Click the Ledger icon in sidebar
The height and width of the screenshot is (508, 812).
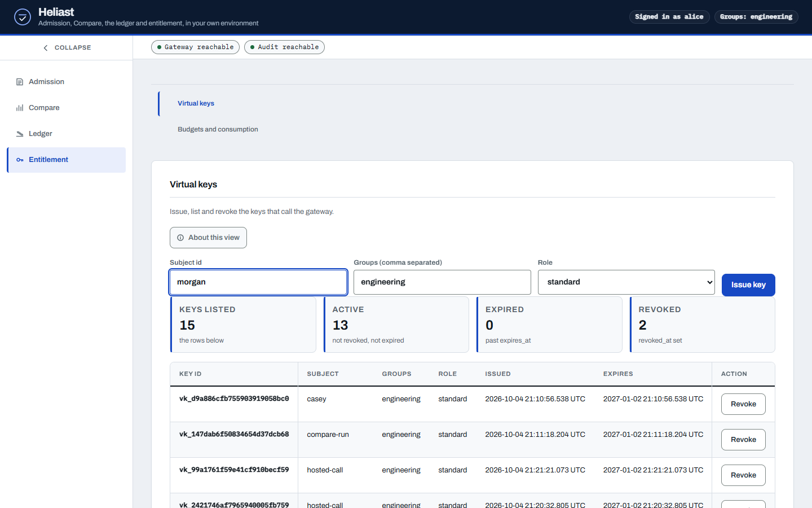coord(20,134)
